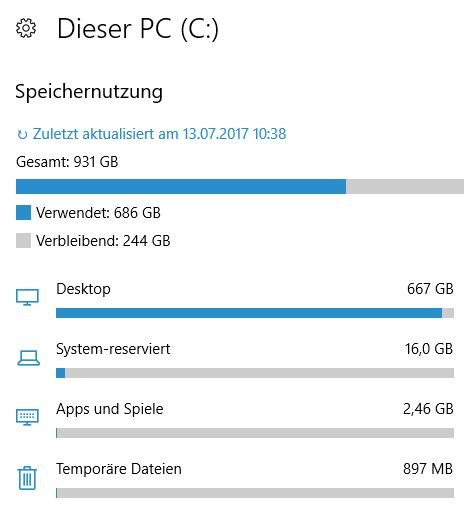
Task: Click the Apps und Spiele keyboard icon
Action: pyautogui.click(x=27, y=417)
